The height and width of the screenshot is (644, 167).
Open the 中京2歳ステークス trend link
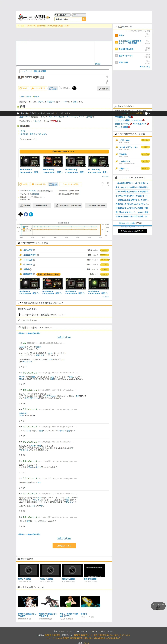click(123, 117)
